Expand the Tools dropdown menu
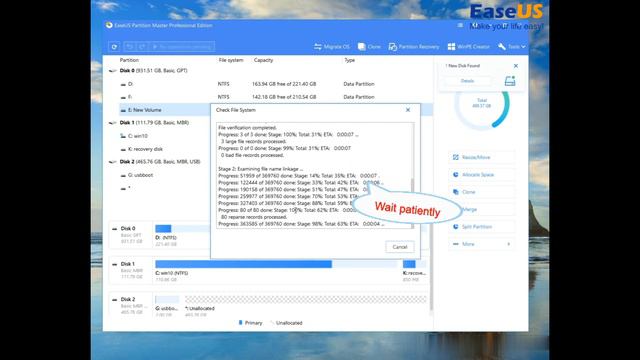Viewport: 640px width, 360px height. [511, 47]
